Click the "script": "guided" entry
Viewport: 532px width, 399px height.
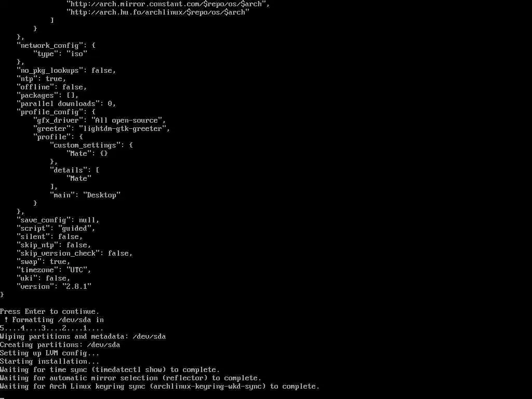click(x=56, y=229)
